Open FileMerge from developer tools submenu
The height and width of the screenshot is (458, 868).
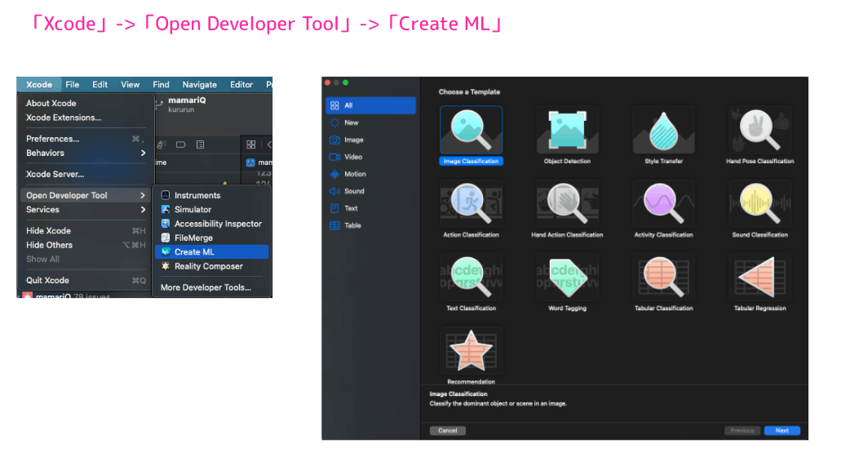212,238
